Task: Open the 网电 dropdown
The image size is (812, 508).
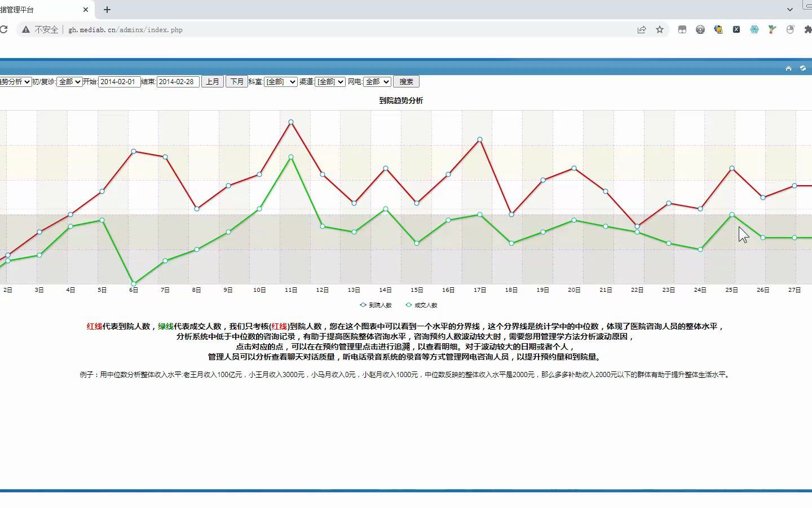Action: (377, 82)
